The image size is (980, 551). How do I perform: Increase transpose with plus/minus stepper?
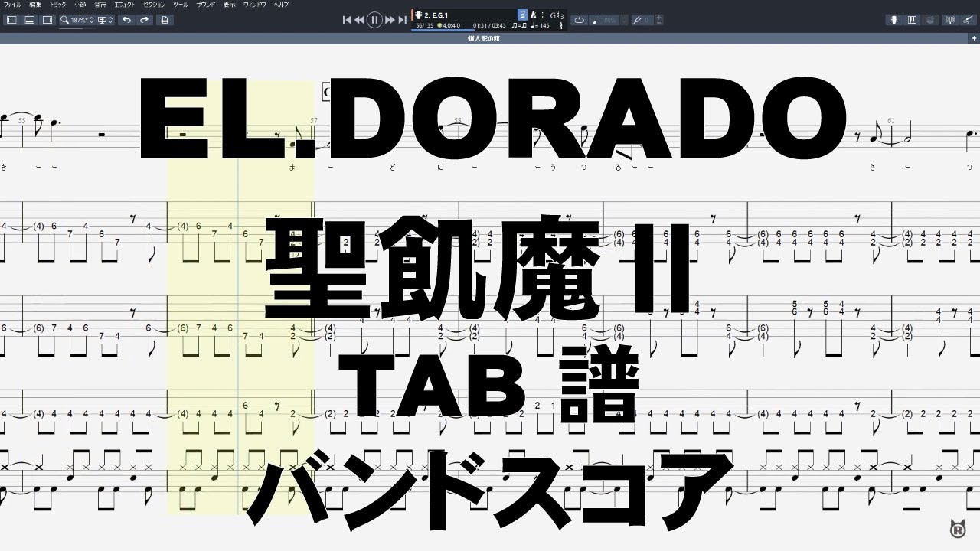coord(659,20)
